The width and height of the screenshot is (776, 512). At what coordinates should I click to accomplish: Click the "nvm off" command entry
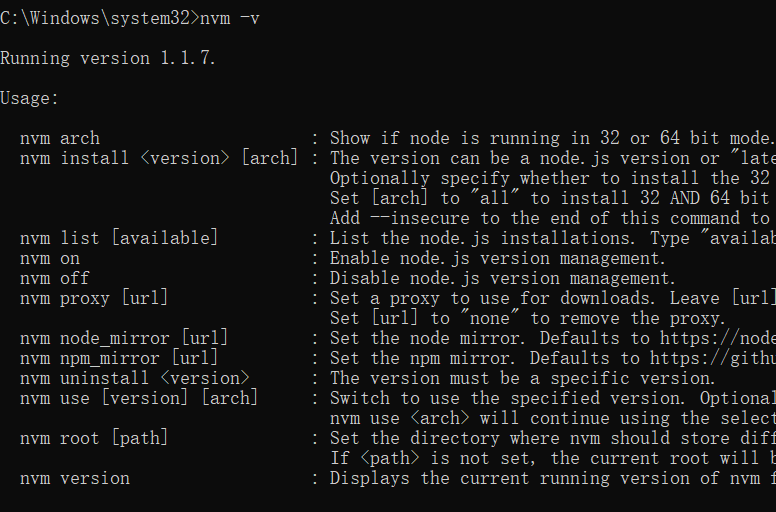tap(55, 278)
